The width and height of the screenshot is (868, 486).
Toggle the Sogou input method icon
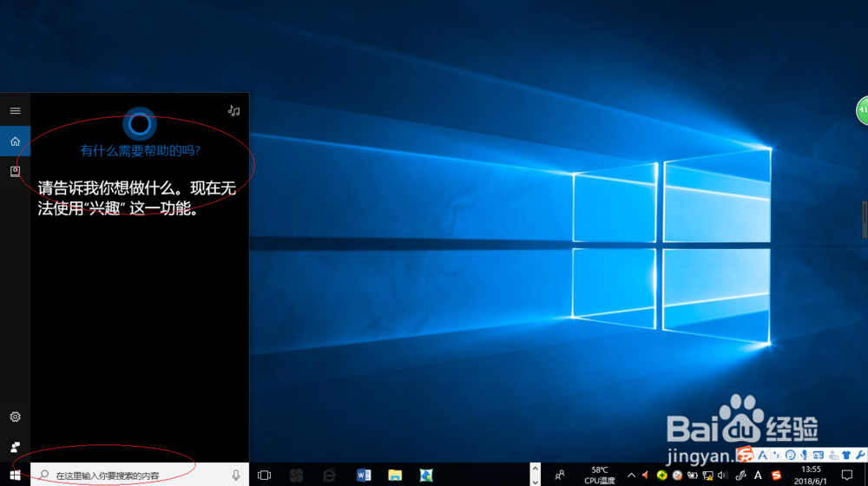[776, 475]
